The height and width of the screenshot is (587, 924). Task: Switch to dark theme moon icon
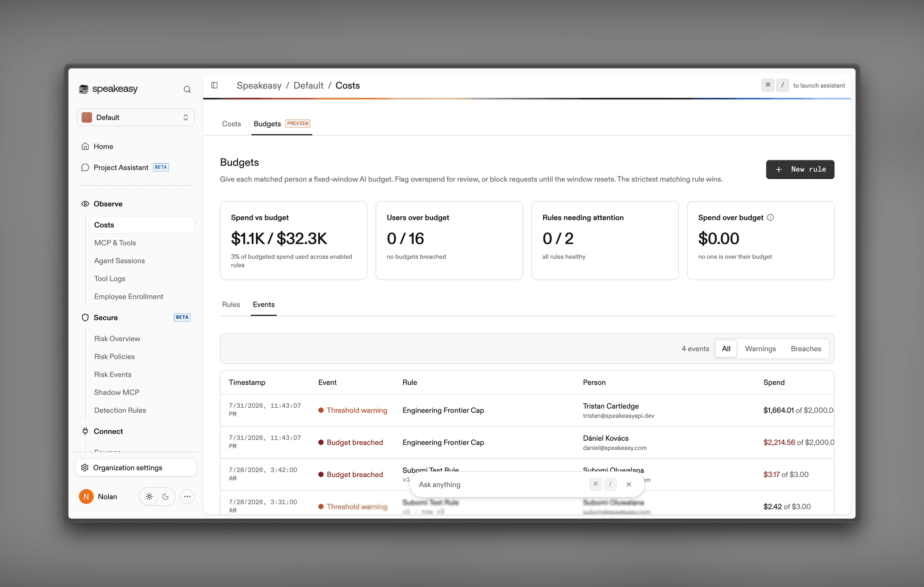(166, 497)
